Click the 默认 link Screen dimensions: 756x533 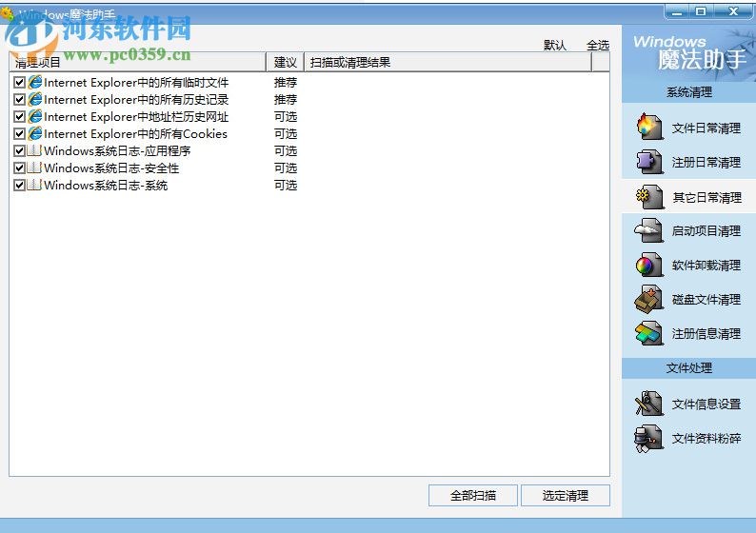[x=554, y=45]
